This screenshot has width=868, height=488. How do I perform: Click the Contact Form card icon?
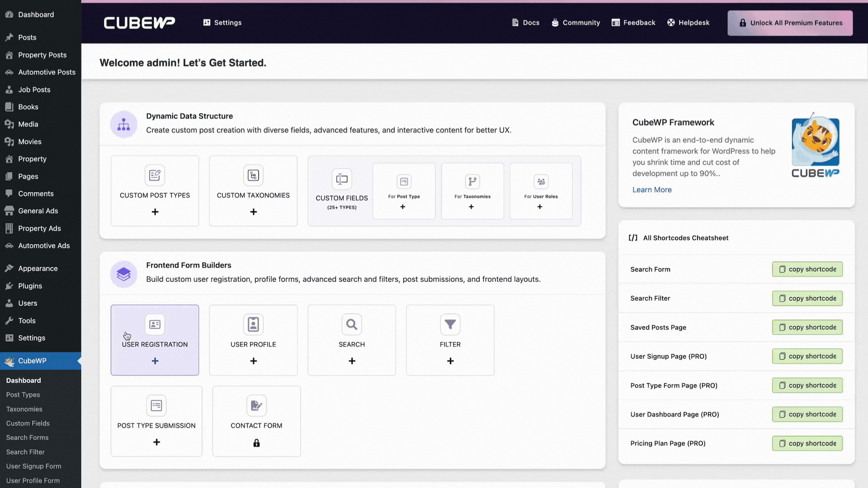click(256, 406)
